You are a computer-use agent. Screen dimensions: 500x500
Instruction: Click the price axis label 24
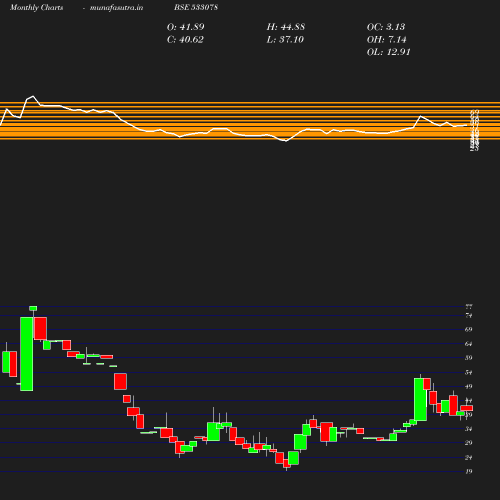pyautogui.click(x=469, y=457)
